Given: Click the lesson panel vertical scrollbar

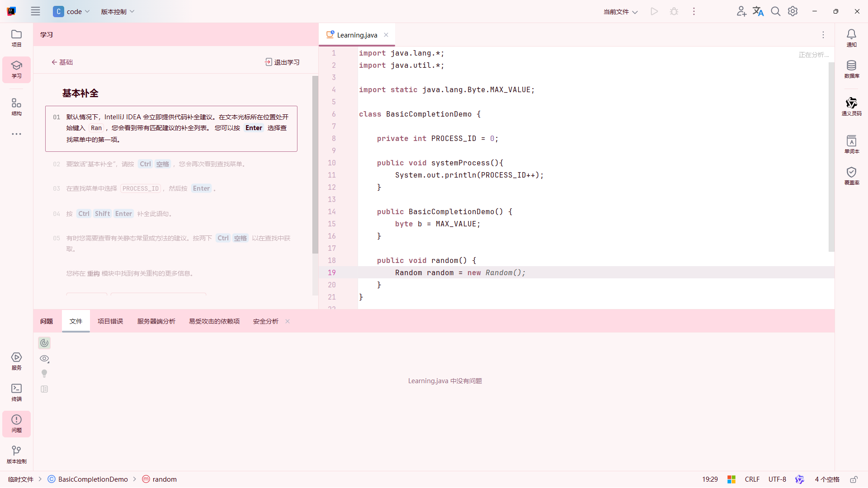Looking at the screenshot, I should (x=315, y=165).
